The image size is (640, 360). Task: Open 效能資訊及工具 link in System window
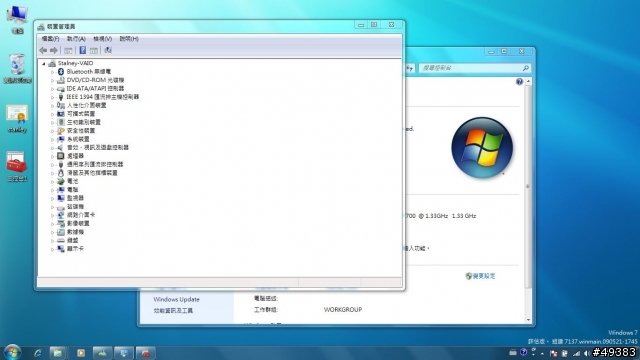pyautogui.click(x=173, y=311)
